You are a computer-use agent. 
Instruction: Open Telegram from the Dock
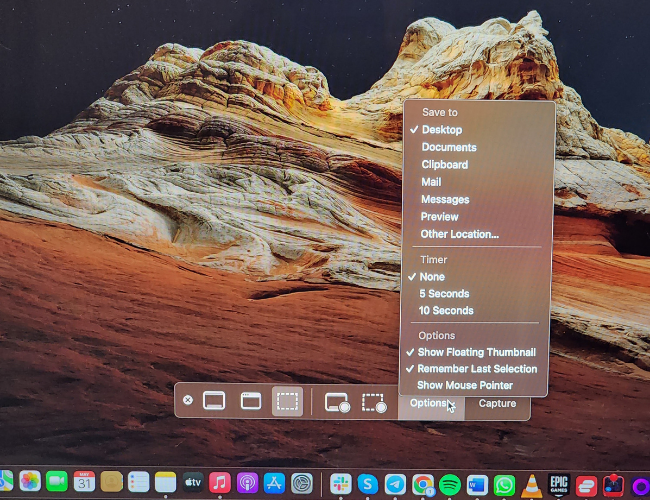(x=395, y=485)
